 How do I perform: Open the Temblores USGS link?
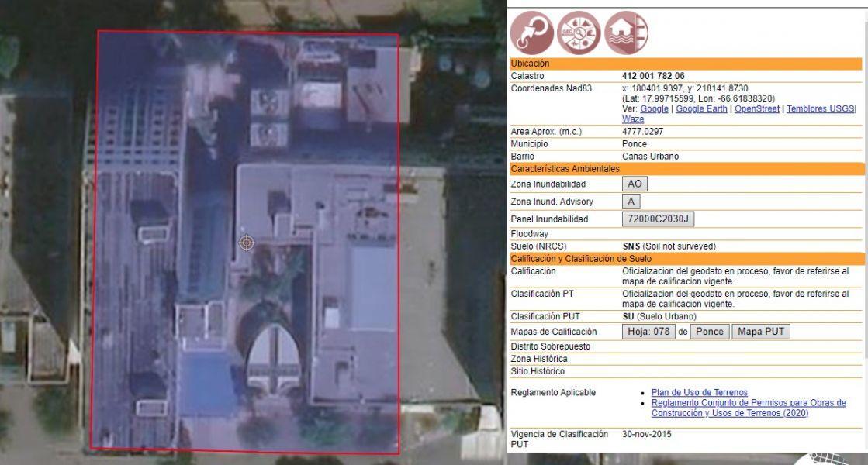[x=821, y=109]
